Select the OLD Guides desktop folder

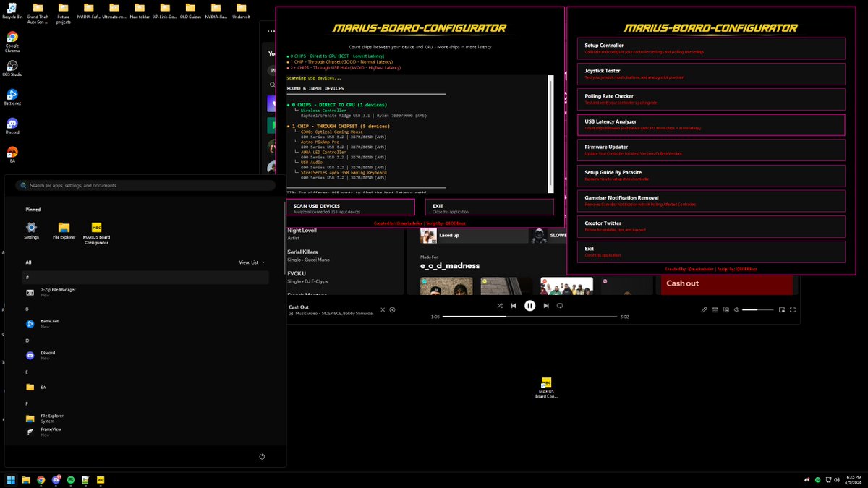190,11
